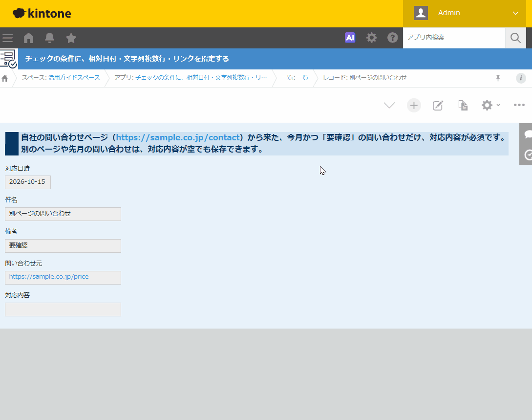Open bookmarks star icon
Screen dimensions: 532x420
(71, 38)
